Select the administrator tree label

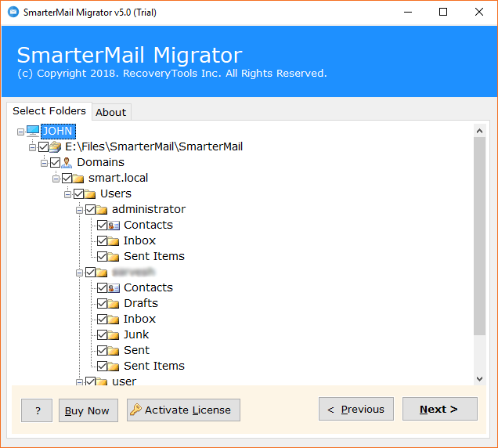pyautogui.click(x=149, y=209)
